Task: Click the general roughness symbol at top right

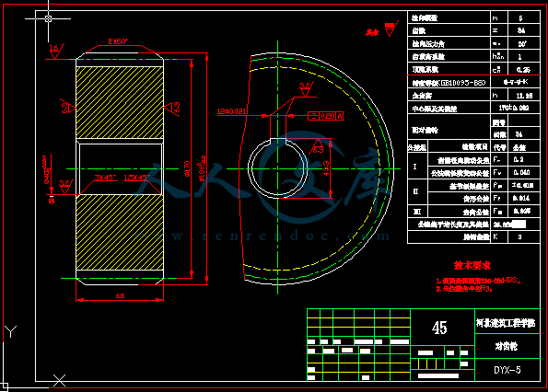Action: (391, 29)
